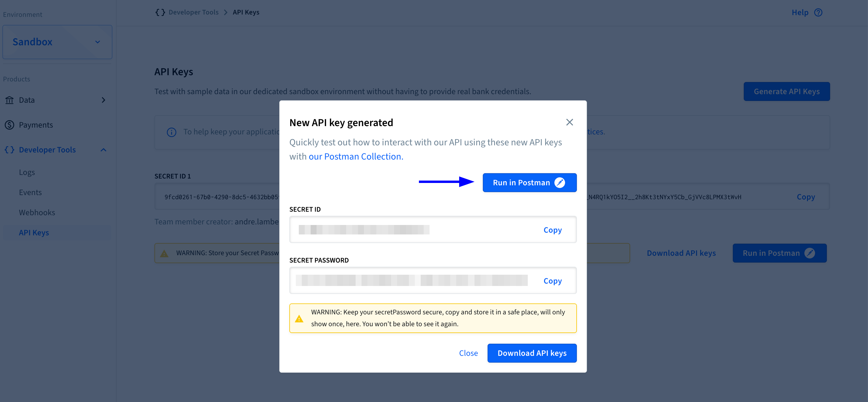Viewport: 868px width, 402px height.
Task: Open Logs in the sidebar
Action: (27, 172)
